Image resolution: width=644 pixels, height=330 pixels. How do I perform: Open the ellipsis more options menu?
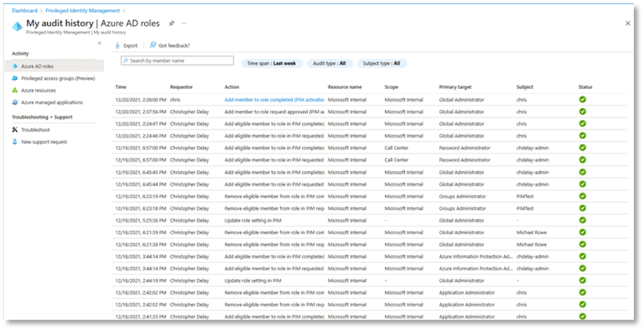(184, 23)
